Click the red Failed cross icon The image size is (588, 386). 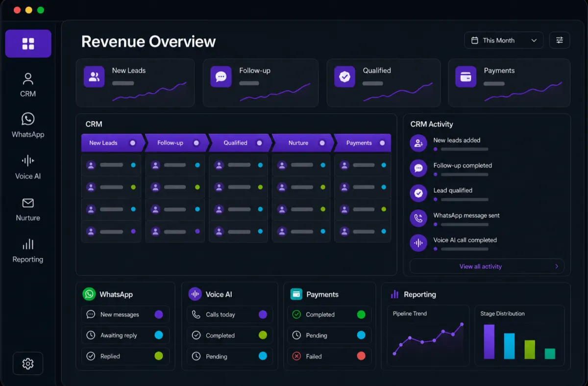click(x=296, y=356)
